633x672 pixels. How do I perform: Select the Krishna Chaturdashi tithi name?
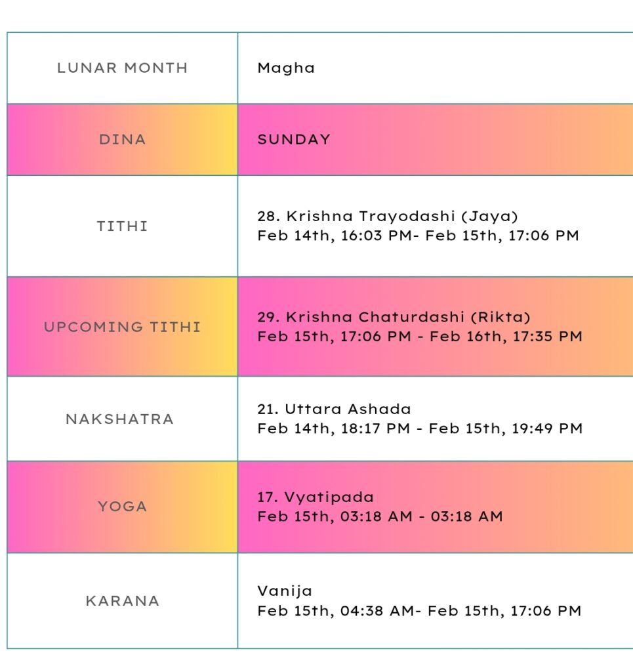[361, 317]
